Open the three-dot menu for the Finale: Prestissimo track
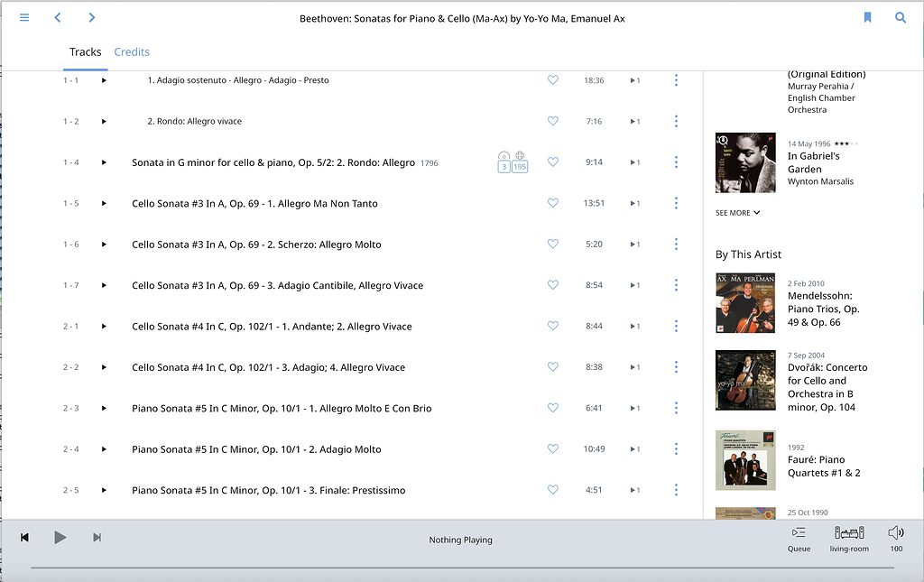This screenshot has height=582, width=924. [x=676, y=490]
